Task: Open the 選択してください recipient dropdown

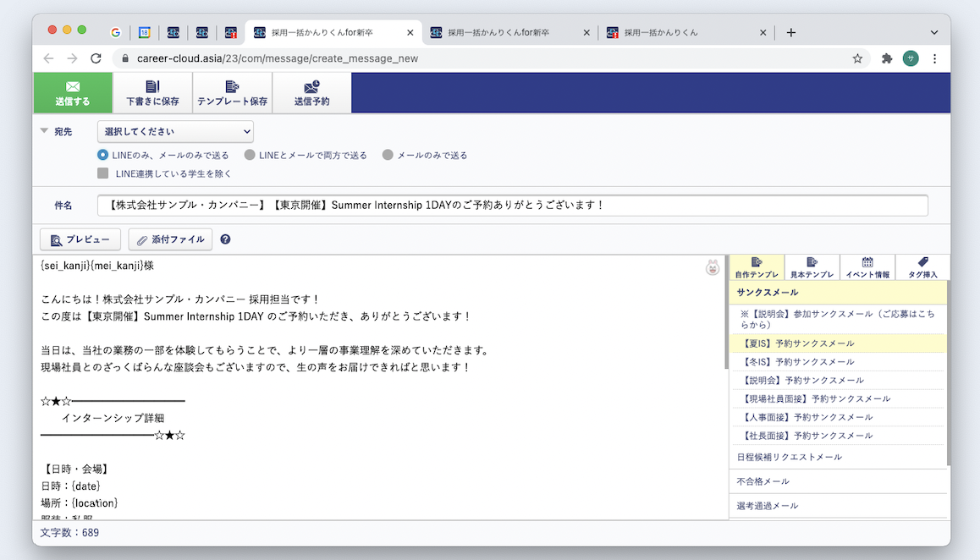Action: tap(175, 131)
